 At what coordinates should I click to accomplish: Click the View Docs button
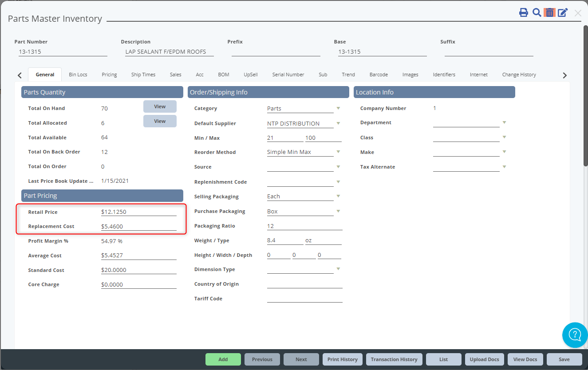[x=525, y=359]
